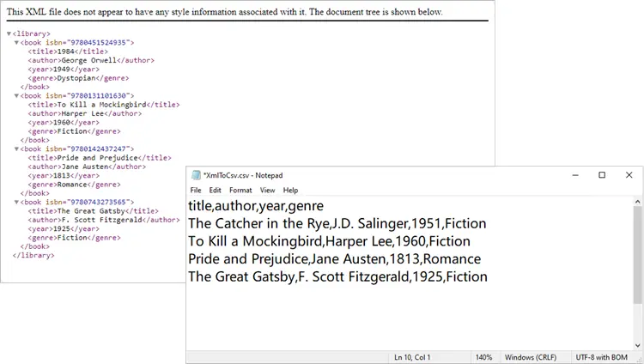This screenshot has height=364, width=644.
Task: Collapse book node with isbn 9780131101630
Action: 16,95
